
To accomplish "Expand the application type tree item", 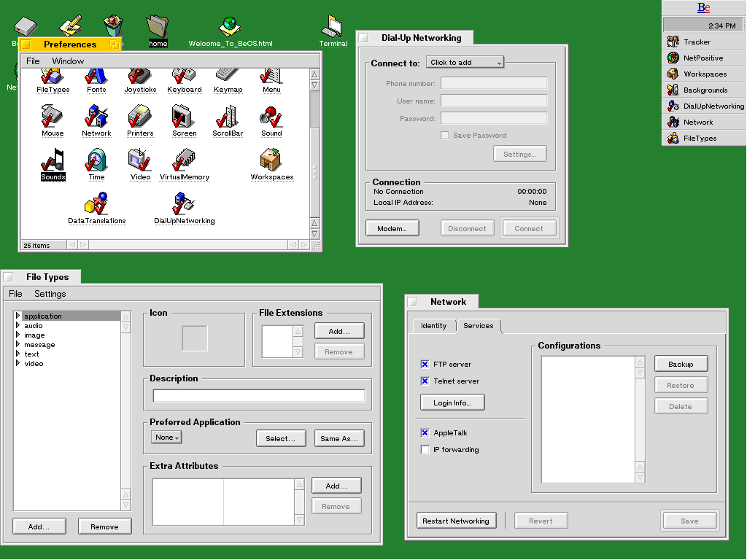I will point(18,316).
